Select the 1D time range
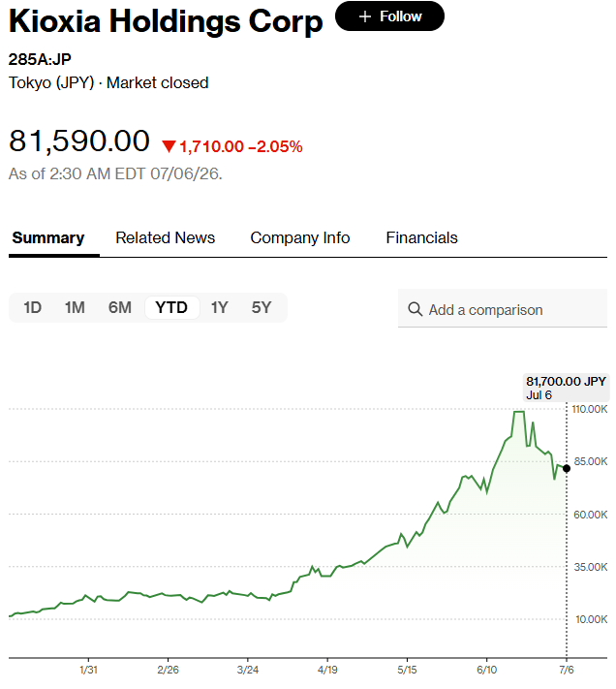Image resolution: width=616 pixels, height=689 pixels. click(x=33, y=307)
